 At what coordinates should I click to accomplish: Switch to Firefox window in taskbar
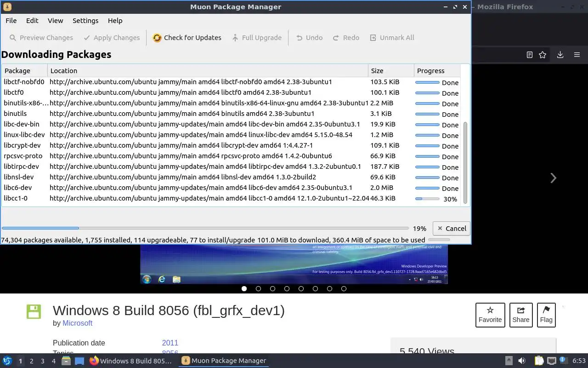[x=130, y=361]
